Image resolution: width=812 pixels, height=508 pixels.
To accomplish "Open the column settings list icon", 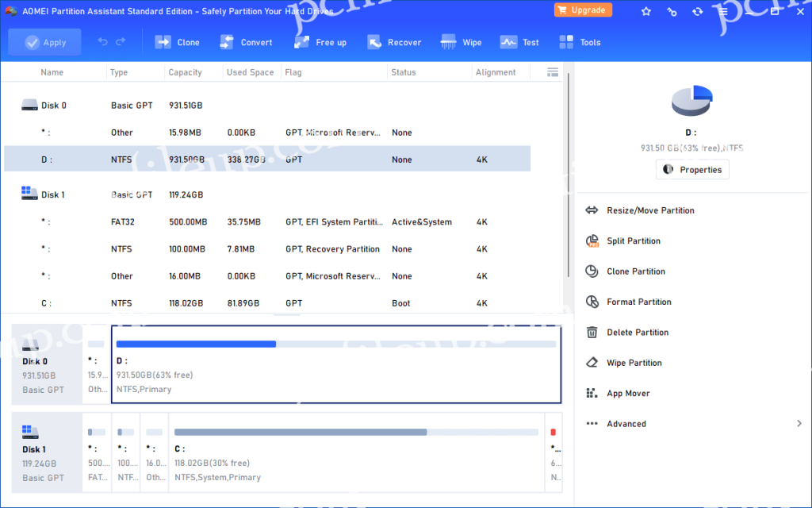I will coord(553,72).
